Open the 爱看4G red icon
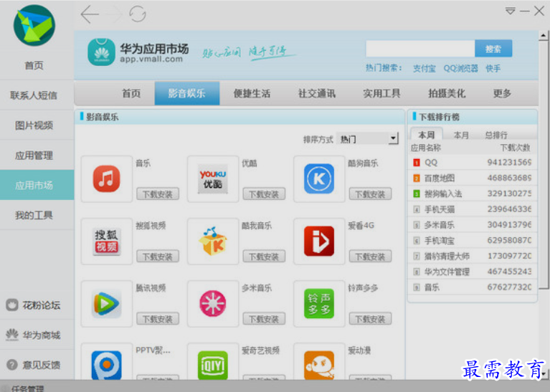 (319, 242)
